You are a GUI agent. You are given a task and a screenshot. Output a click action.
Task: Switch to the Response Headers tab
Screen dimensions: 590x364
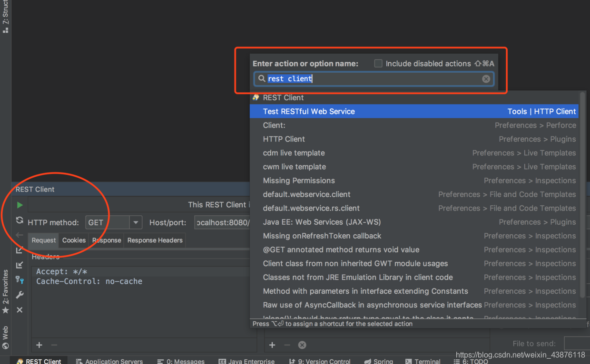155,240
